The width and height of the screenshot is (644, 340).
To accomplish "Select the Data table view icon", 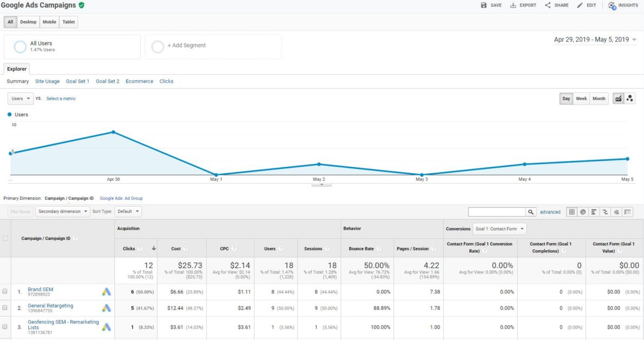I will (571, 212).
